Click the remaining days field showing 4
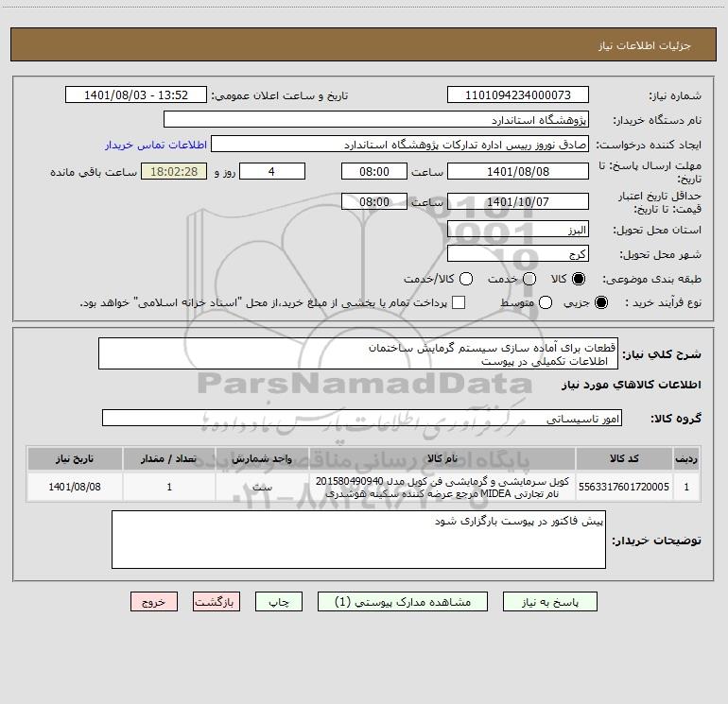 click(x=272, y=171)
